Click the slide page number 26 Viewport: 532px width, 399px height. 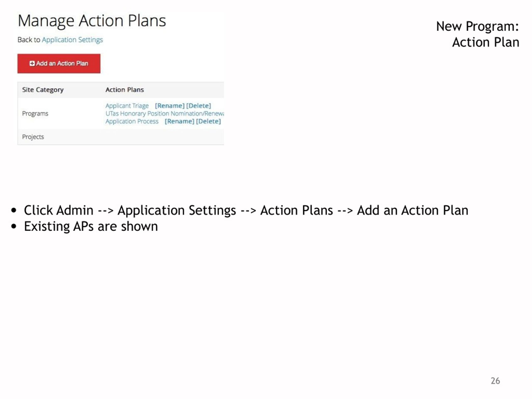pyautogui.click(x=495, y=381)
